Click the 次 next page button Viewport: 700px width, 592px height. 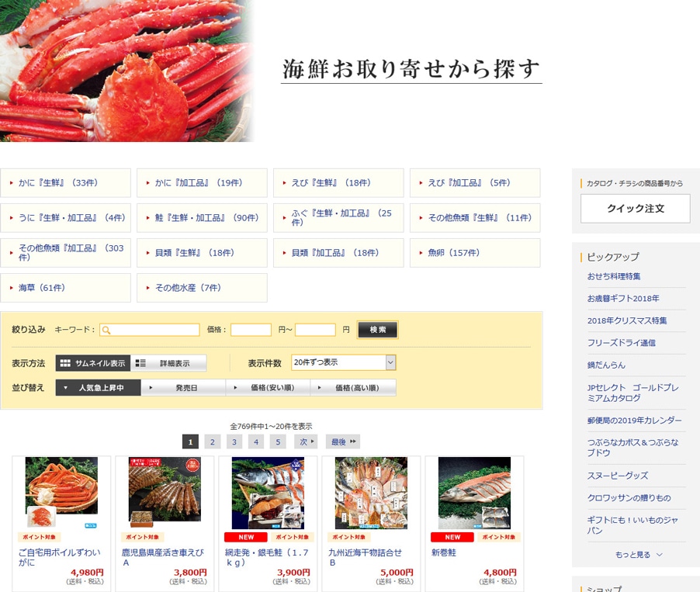[x=307, y=441]
